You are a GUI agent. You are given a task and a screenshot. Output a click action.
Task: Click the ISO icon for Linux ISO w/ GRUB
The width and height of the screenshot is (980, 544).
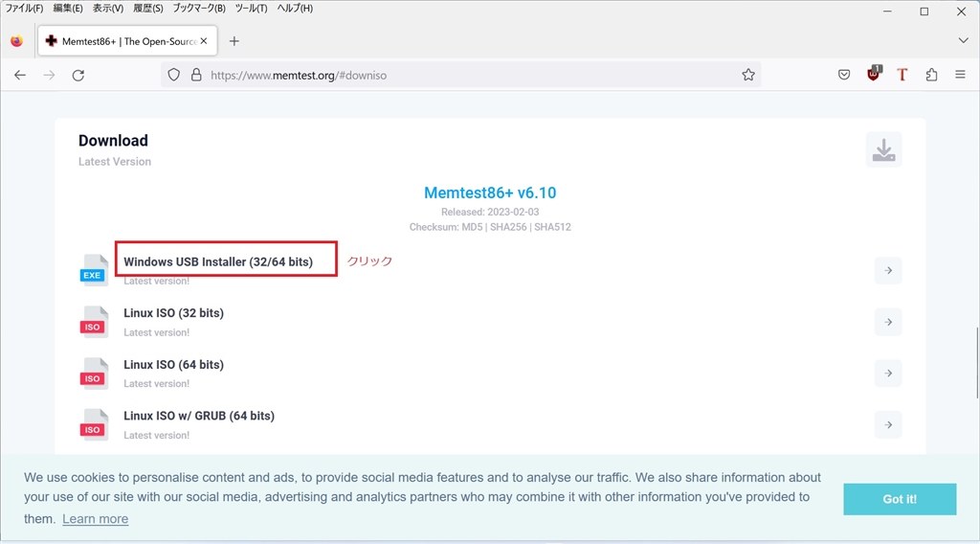tap(94, 424)
